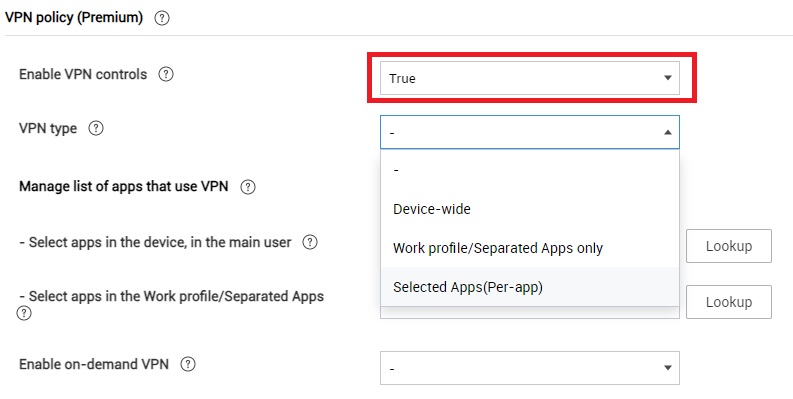793x399 pixels.
Task: Open help icon next to VPN policy (Premium)
Action: 162,18
